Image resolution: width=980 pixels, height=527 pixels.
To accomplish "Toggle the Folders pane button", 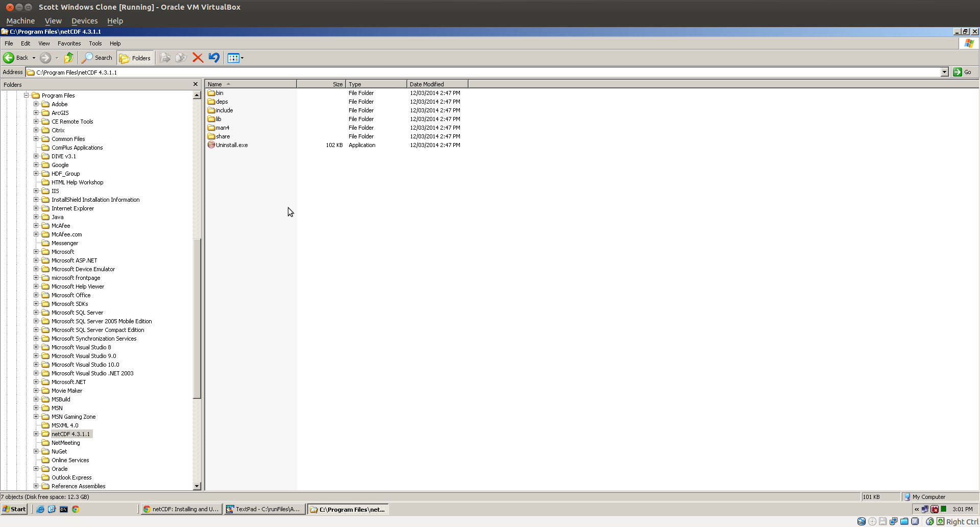I will coord(135,58).
